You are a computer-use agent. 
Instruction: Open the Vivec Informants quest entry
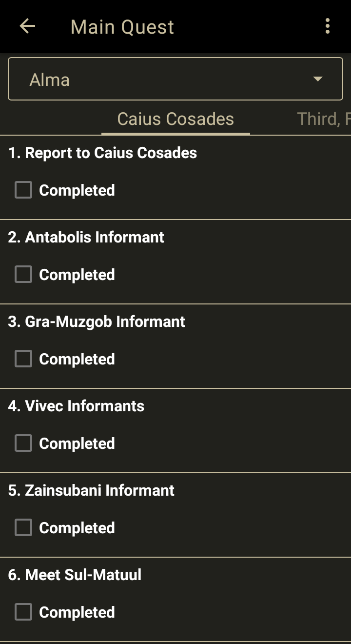point(76,406)
